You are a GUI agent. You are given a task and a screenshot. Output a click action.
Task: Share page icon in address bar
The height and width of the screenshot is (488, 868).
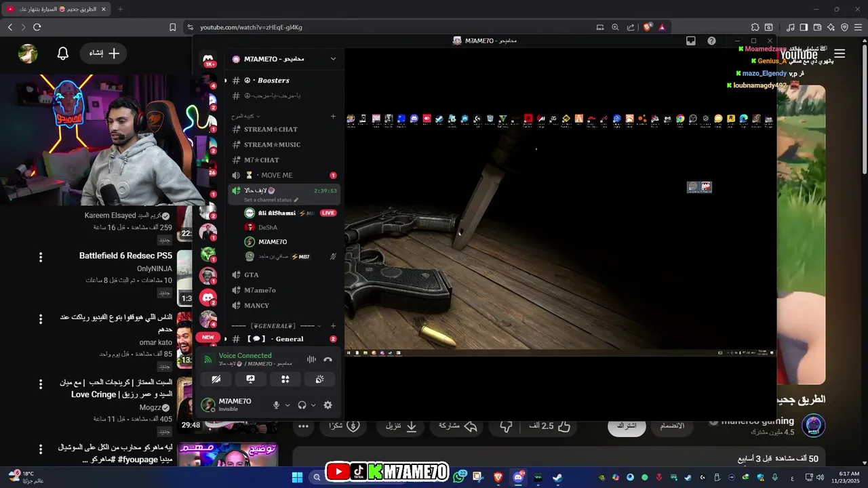click(x=631, y=27)
